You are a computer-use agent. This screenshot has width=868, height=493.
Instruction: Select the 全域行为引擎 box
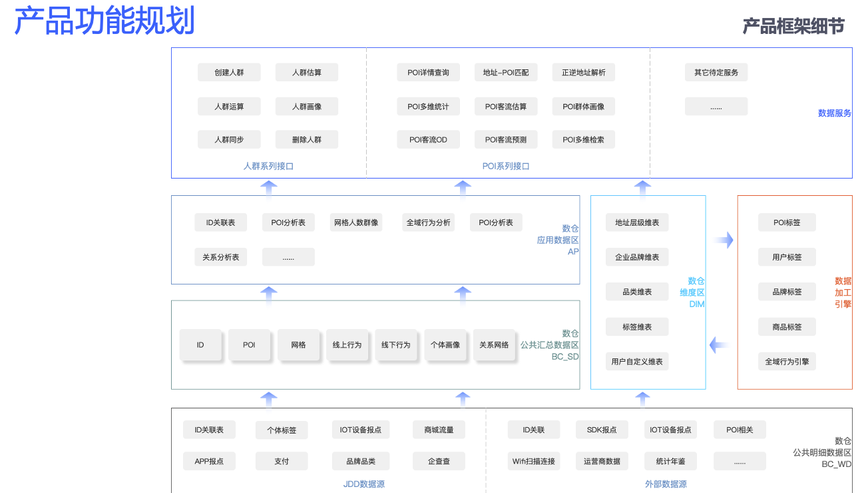tap(787, 362)
